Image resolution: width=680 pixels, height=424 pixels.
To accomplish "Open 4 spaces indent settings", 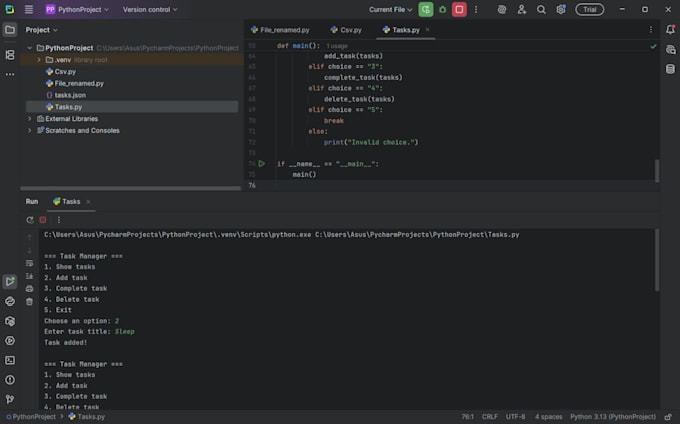I will point(548,417).
